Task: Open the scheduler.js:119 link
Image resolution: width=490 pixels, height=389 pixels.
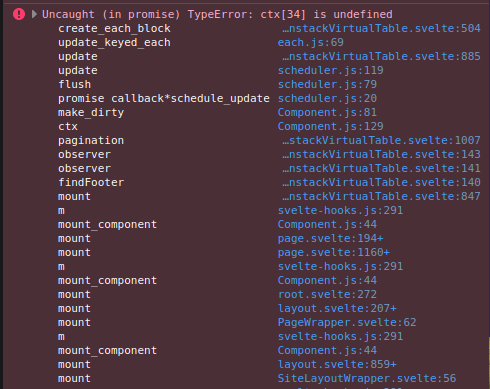Action: tap(330, 70)
